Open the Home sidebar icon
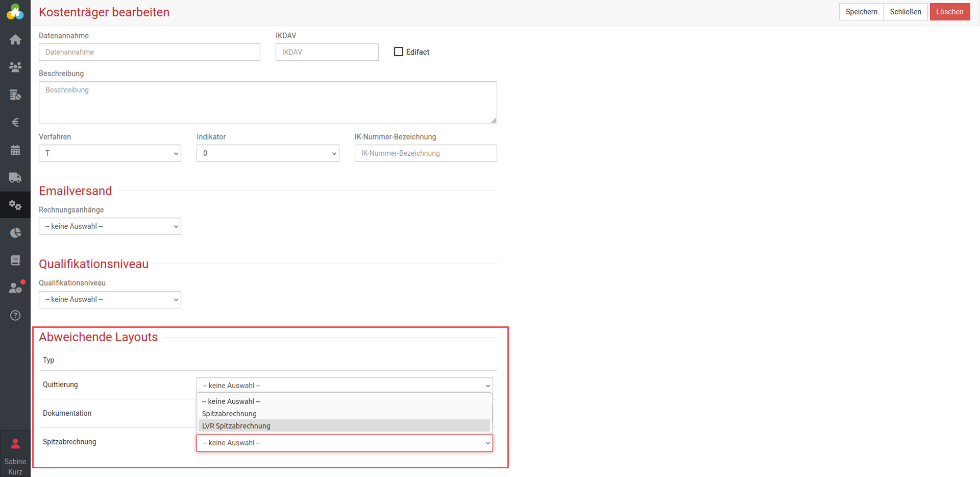Screen dimensions: 980x477 point(15,39)
